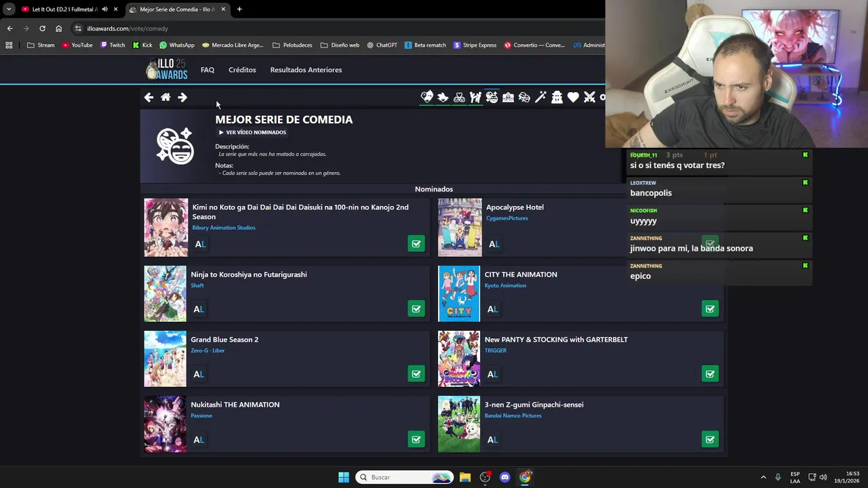Select the school building category icon
This screenshot has width=868, height=488.
point(508,97)
